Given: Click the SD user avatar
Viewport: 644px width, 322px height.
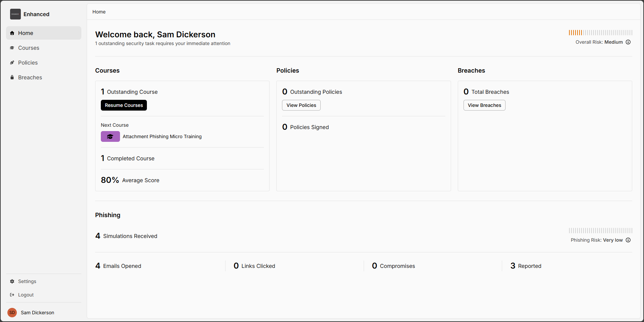Looking at the screenshot, I should pos(12,313).
